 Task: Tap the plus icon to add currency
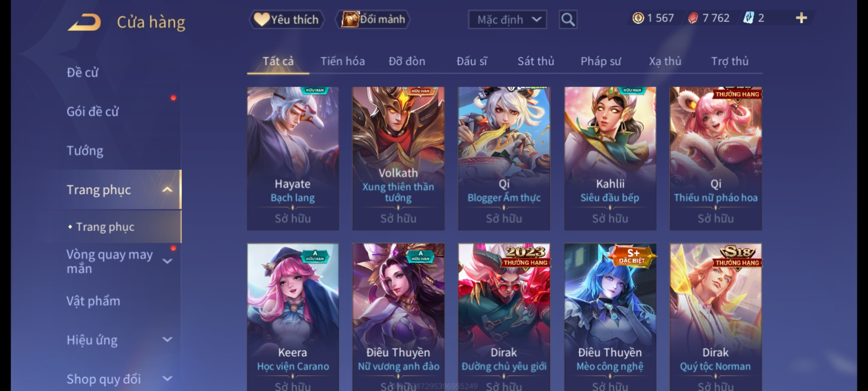(x=801, y=18)
